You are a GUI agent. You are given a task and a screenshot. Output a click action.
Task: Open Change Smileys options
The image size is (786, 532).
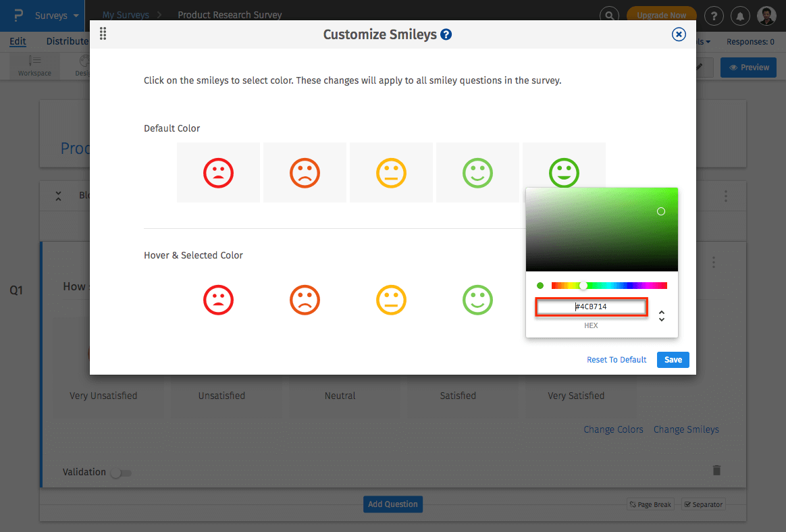[686, 429]
